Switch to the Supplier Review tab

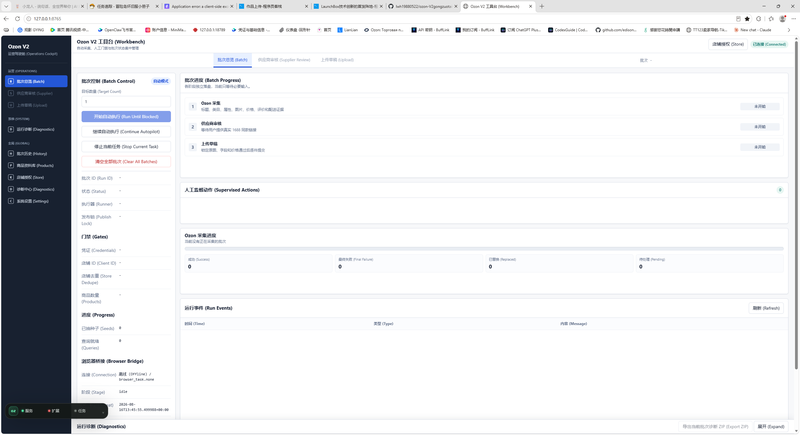tap(284, 60)
